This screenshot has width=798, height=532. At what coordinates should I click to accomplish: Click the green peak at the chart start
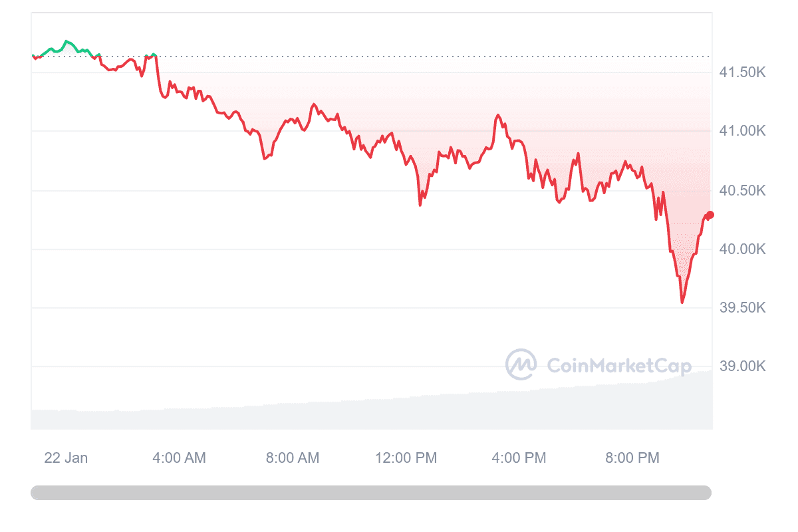[66, 41]
